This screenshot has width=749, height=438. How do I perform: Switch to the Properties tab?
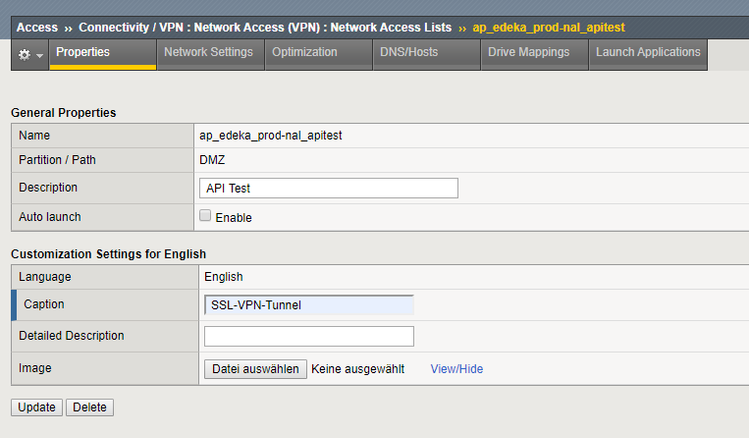(83, 52)
